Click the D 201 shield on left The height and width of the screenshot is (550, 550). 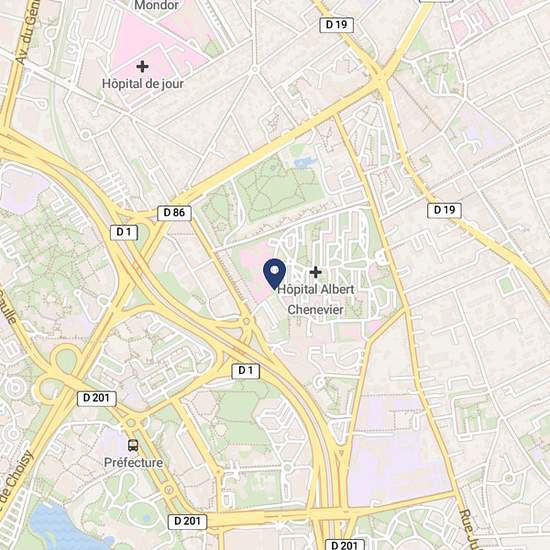(96, 398)
